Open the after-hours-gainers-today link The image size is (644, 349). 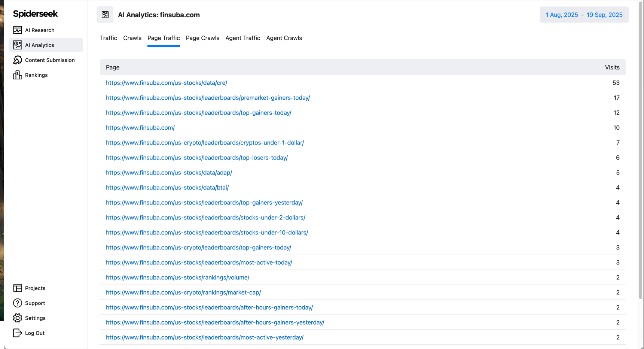pyautogui.click(x=210, y=307)
